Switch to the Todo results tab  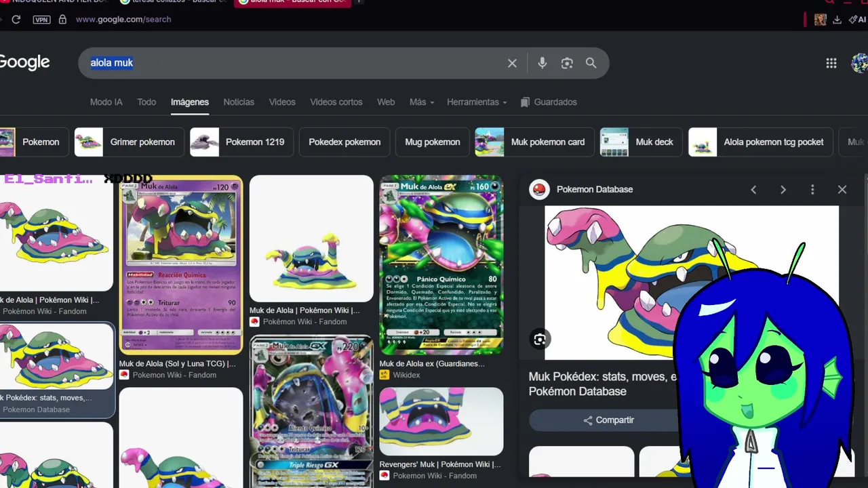pos(146,102)
